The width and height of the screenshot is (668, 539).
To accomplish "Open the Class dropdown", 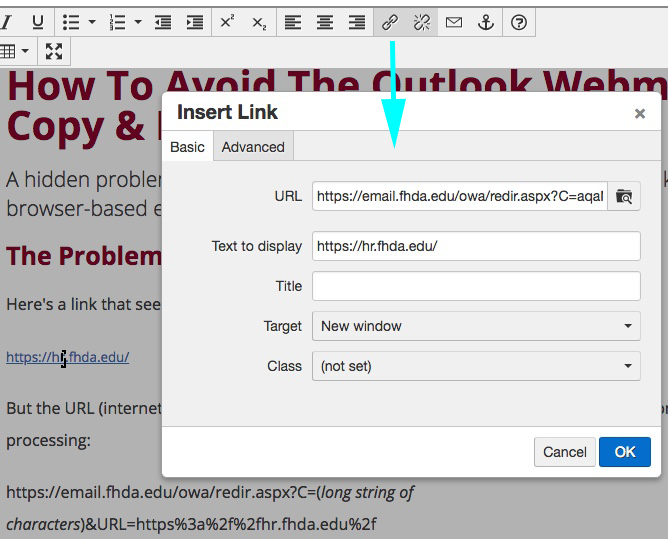I will (476, 366).
